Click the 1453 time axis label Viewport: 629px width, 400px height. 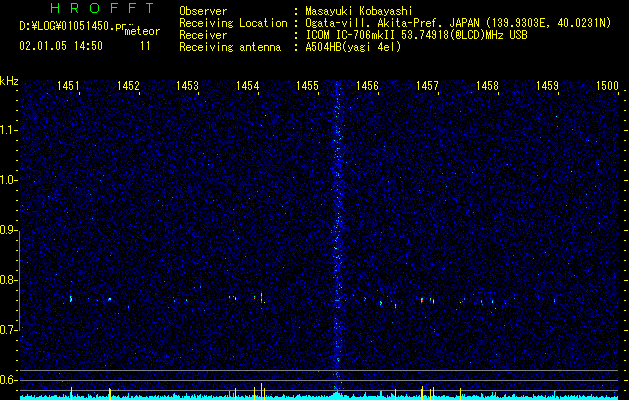coord(188,85)
